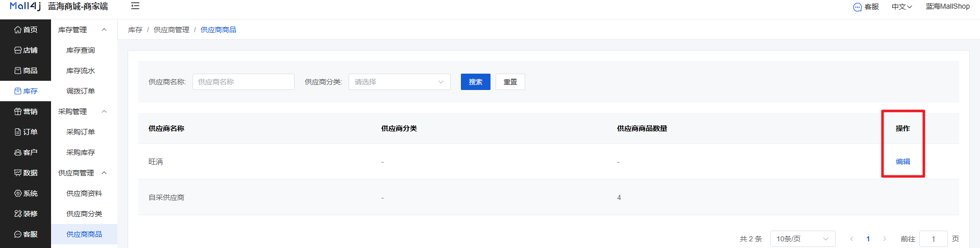Open the 采购订单 submenu item
Image resolution: width=980 pixels, height=248 pixels.
pyautogui.click(x=84, y=132)
